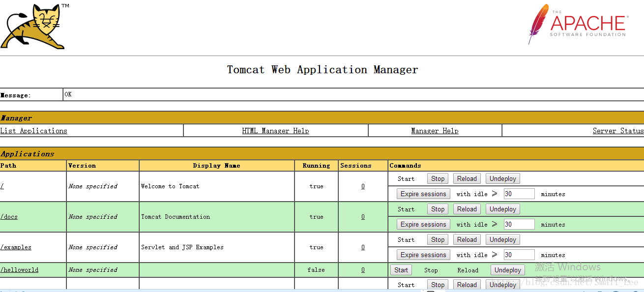Edit idle minutes field for /examples
The width and height of the screenshot is (644, 292).
(x=519, y=255)
